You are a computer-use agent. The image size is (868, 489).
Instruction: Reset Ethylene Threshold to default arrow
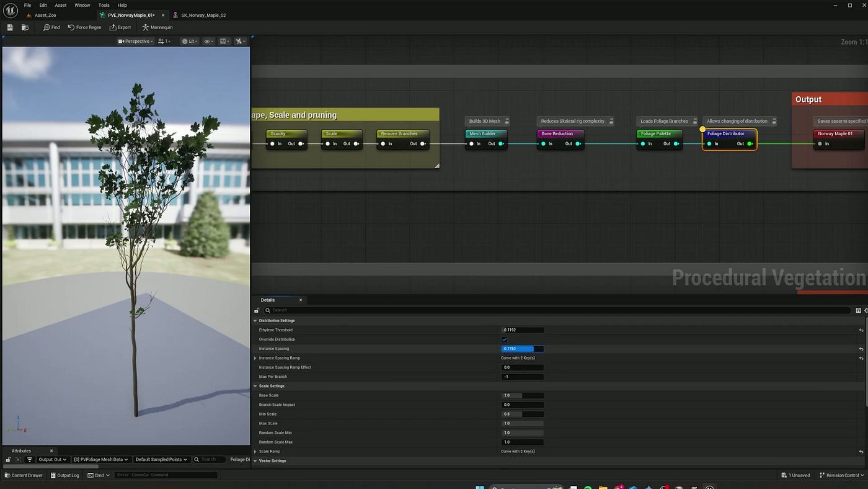tap(861, 330)
